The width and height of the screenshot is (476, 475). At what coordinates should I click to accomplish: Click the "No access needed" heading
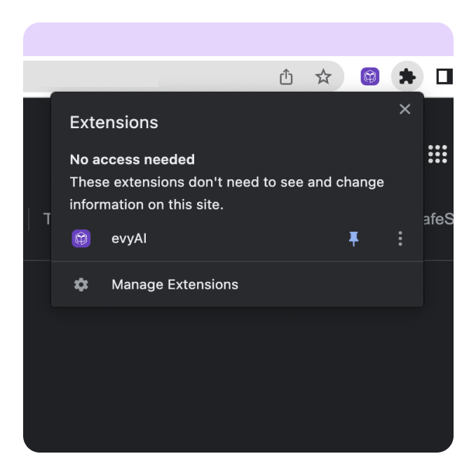coord(132,160)
